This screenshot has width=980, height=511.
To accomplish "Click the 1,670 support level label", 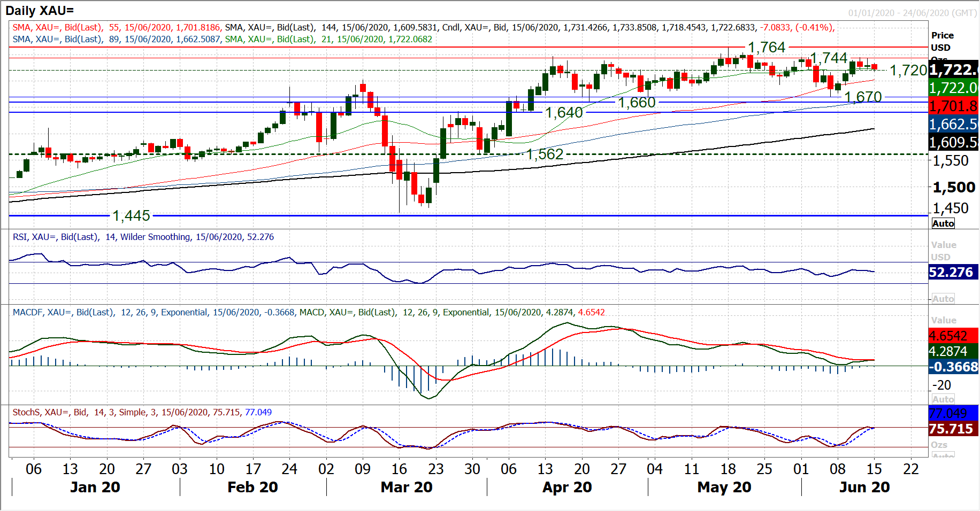I will tap(862, 97).
